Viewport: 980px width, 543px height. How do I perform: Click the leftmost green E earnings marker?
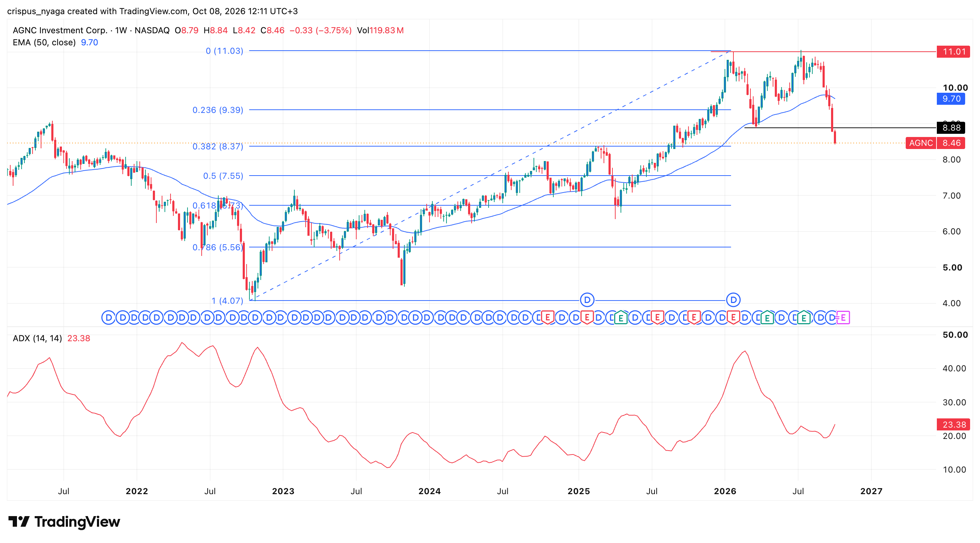(621, 318)
